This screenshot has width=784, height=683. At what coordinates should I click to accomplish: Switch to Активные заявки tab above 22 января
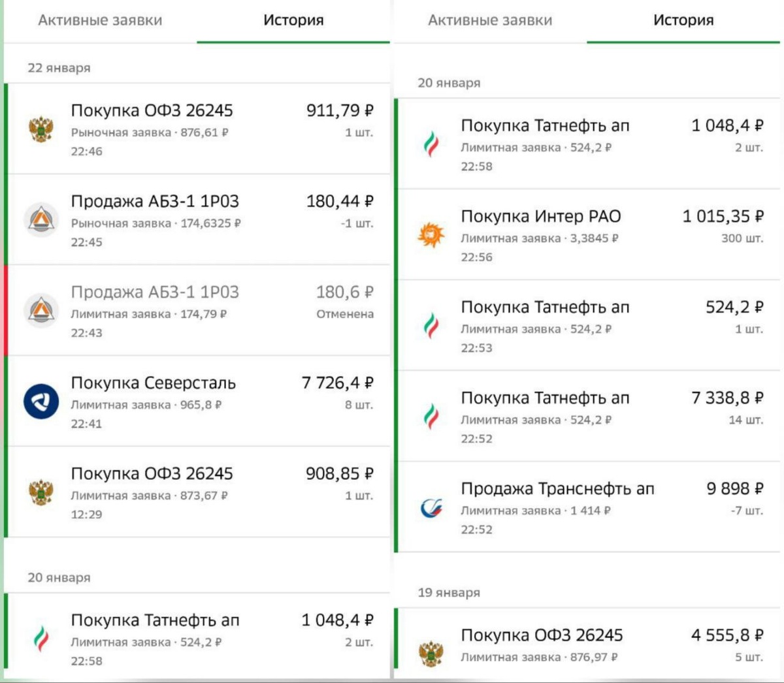point(100,20)
